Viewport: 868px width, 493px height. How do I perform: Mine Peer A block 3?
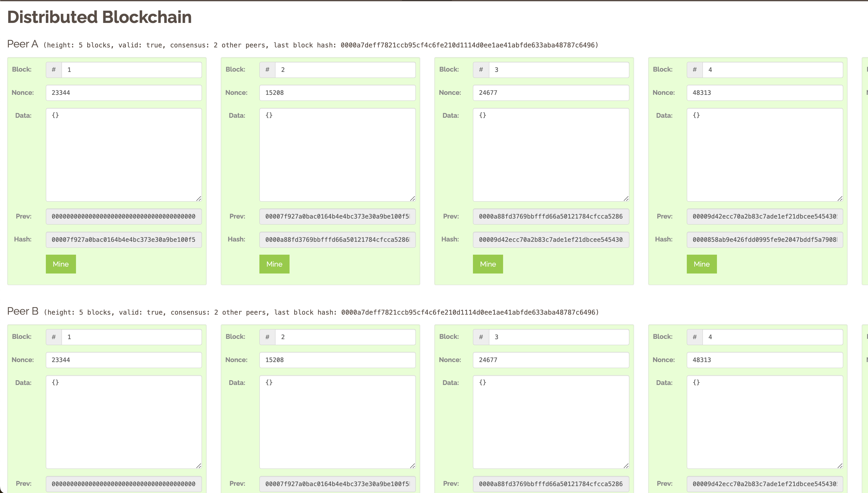pyautogui.click(x=487, y=264)
